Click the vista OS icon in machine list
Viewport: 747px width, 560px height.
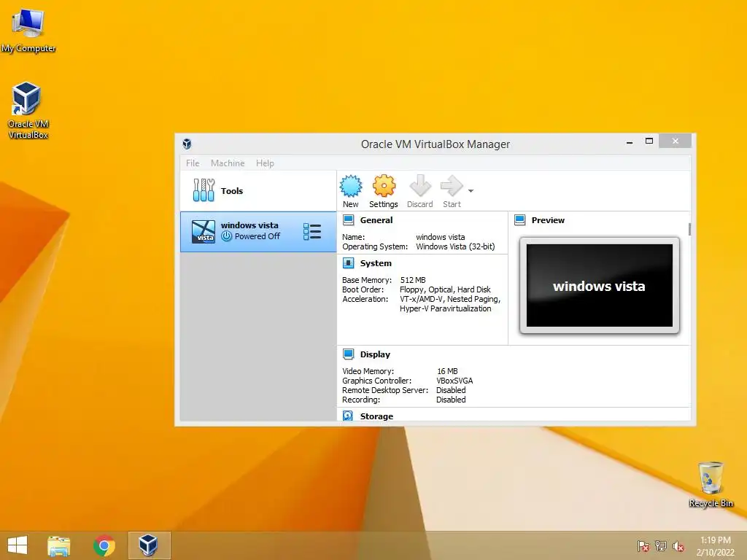click(204, 231)
